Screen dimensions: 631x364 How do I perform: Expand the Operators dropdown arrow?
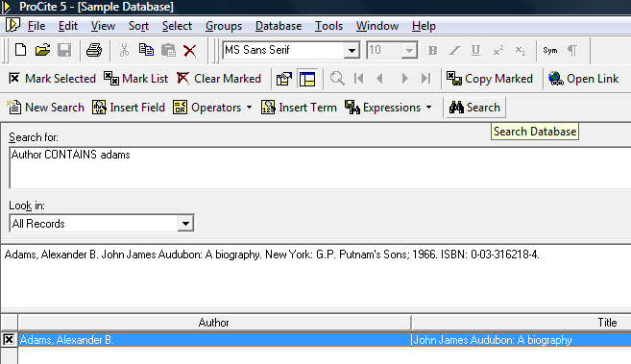point(249,108)
